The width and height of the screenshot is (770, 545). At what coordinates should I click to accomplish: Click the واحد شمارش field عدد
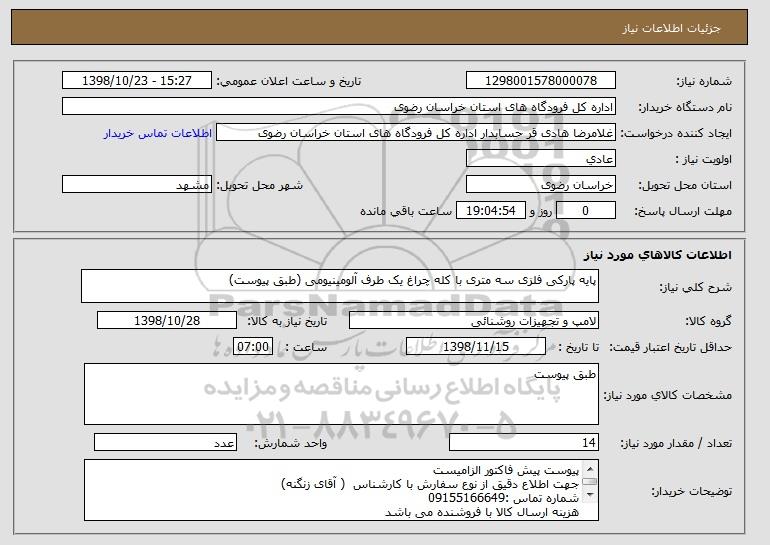[x=165, y=442]
